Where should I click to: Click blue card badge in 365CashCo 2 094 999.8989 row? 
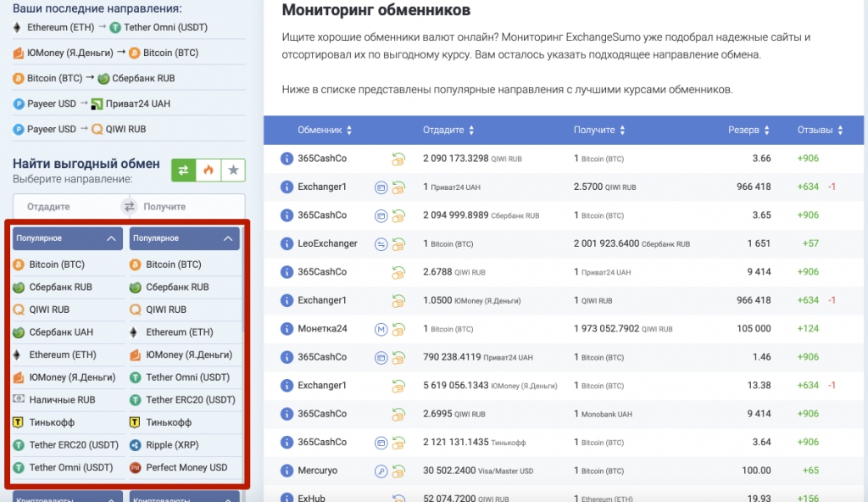[x=381, y=216]
